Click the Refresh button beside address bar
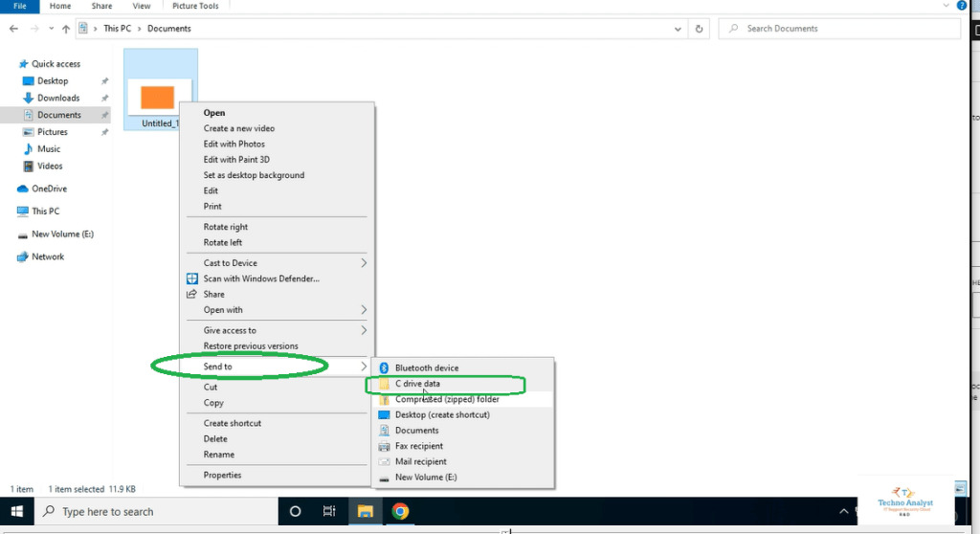The height and width of the screenshot is (534, 980). pos(700,29)
